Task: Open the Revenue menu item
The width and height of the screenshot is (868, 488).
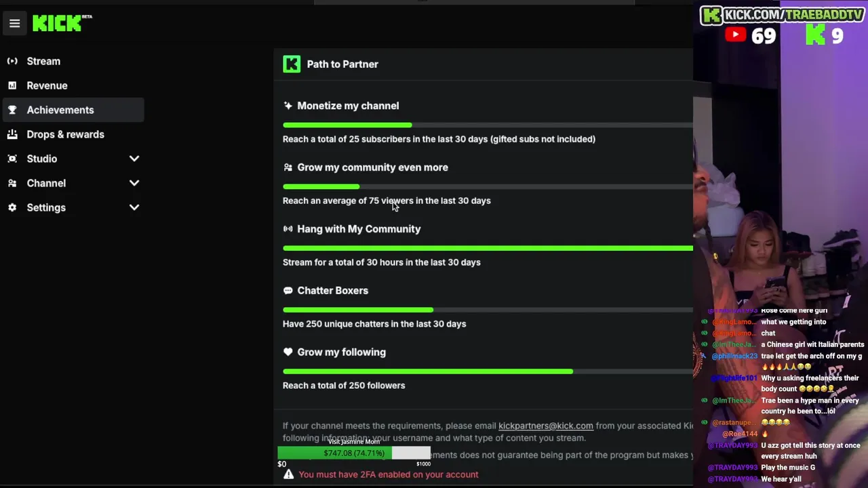Action: (47, 85)
